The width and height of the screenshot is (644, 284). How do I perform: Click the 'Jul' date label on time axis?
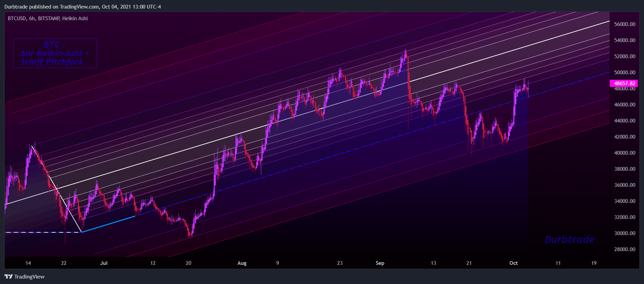coord(104,263)
